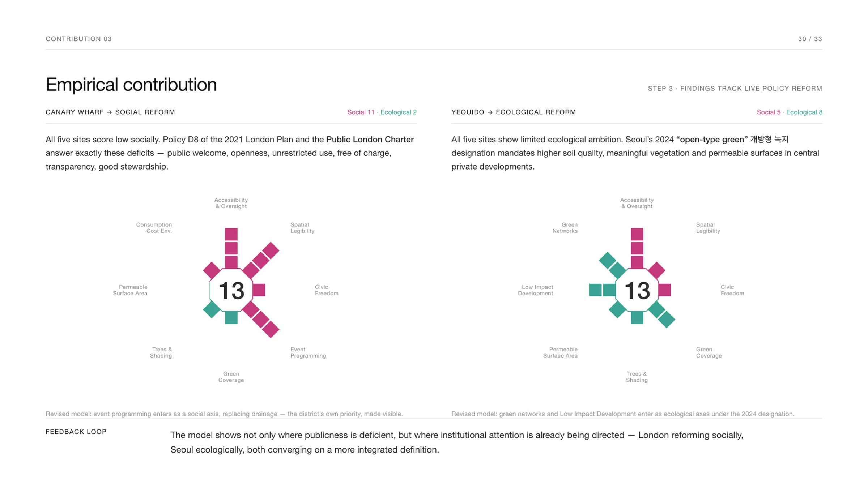Image resolution: width=868 pixels, height=488 pixels.
Task: Click the Yeouido → Ecological Reform heading
Action: pyautogui.click(x=514, y=112)
